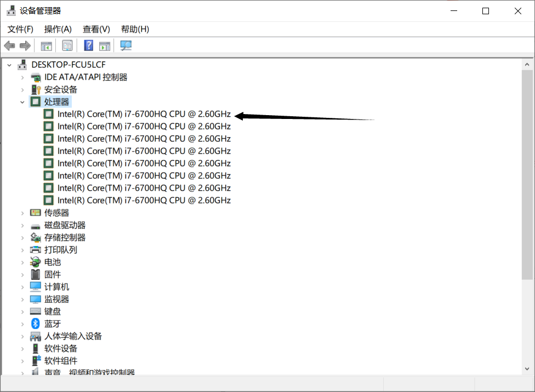
Task: Click the Device Manager title bar icon
Action: tap(12, 10)
